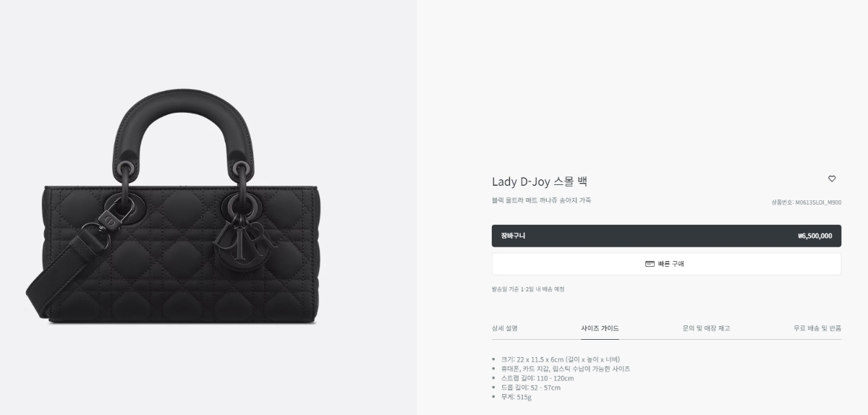Screen dimensions: 868x415
Task: Click the ₩6,500,000 price label
Action: click(814, 236)
